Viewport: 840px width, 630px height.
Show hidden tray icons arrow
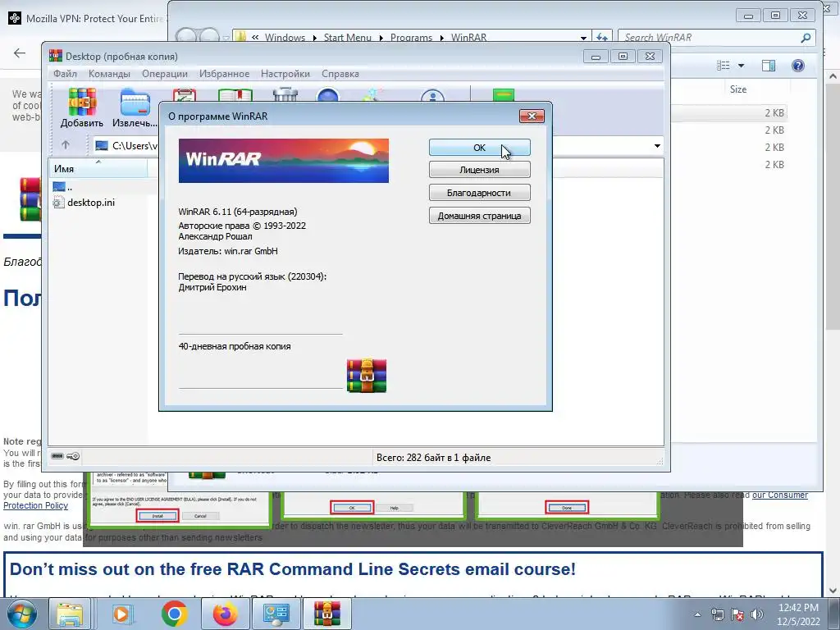point(697,614)
